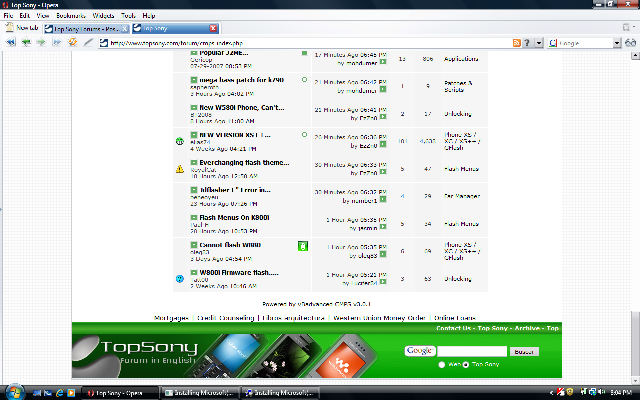
Task: Open the 'Unlocking' forum link in the W580i row
Action: click(x=458, y=114)
